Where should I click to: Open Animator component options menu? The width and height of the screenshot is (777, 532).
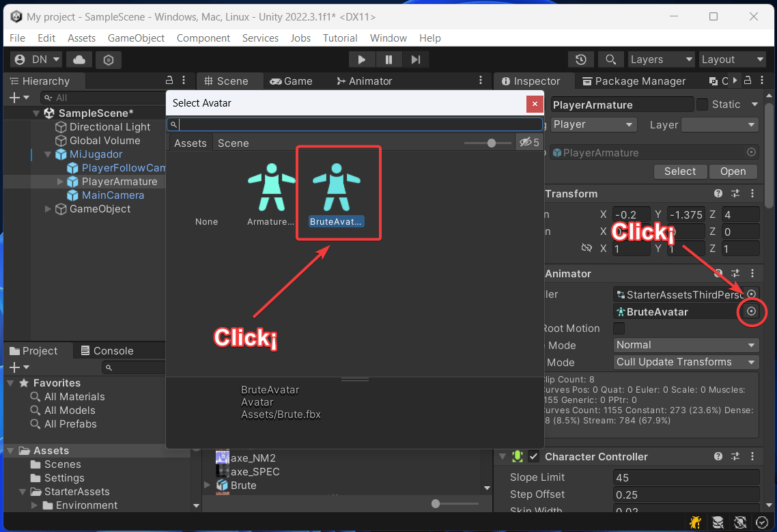pyautogui.click(x=752, y=274)
